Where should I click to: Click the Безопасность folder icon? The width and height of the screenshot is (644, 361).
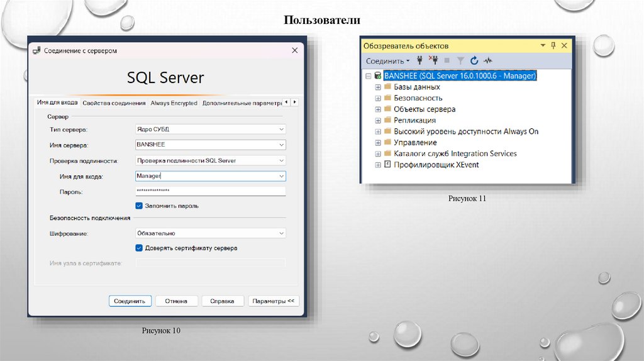[387, 97]
